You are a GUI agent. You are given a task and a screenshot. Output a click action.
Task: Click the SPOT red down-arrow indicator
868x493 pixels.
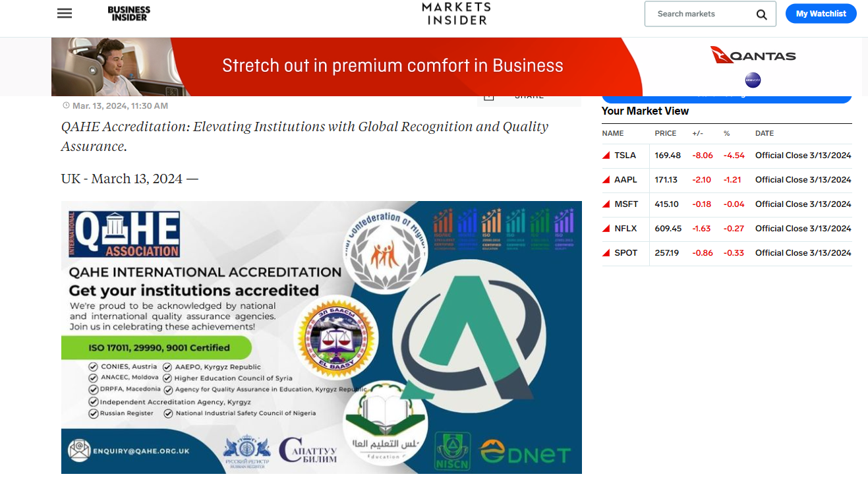(606, 253)
